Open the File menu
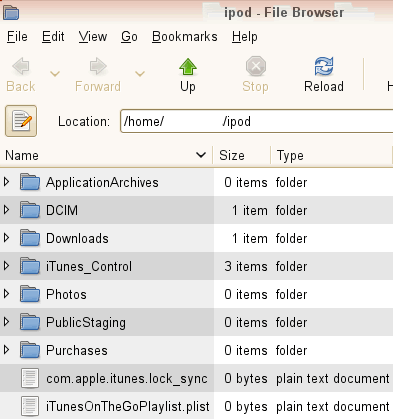The height and width of the screenshot is (419, 393). [17, 37]
